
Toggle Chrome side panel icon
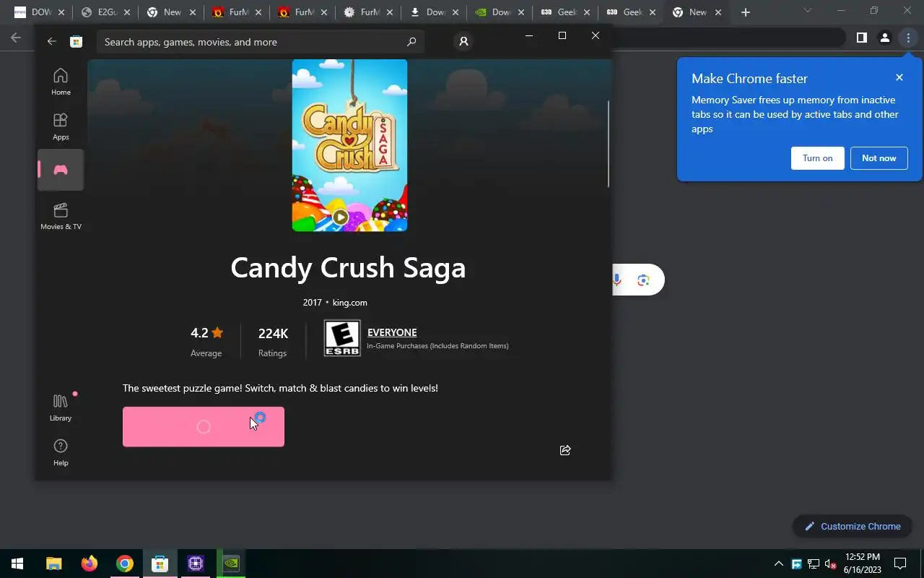tap(861, 38)
